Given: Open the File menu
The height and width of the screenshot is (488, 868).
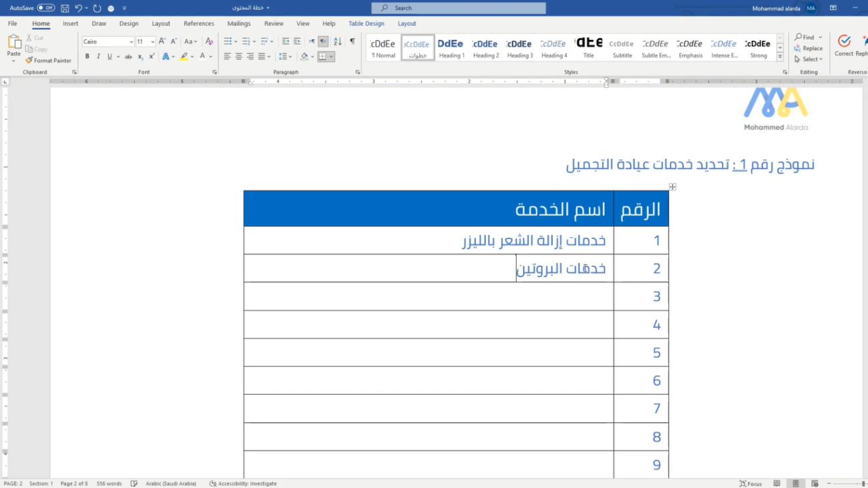Looking at the screenshot, I should 13,23.
